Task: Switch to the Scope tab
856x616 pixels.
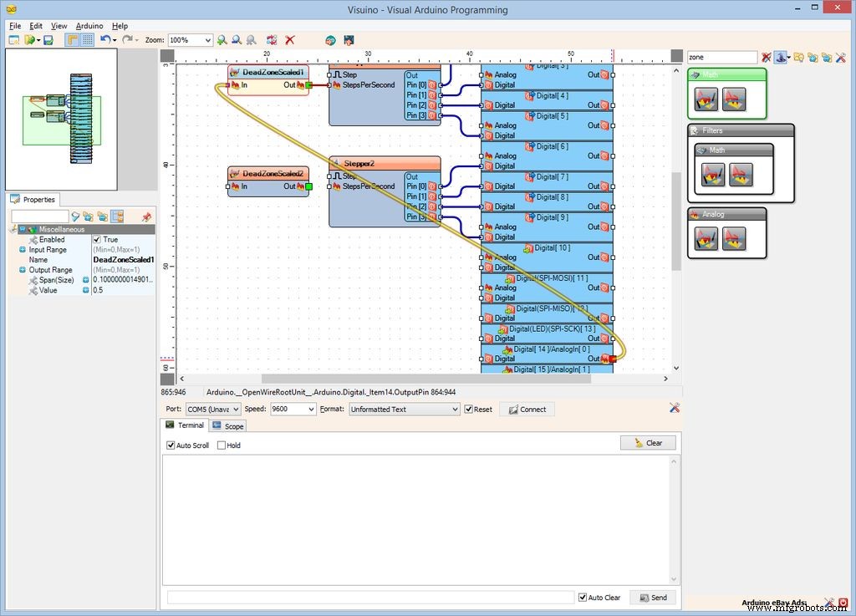Action: tap(227, 425)
